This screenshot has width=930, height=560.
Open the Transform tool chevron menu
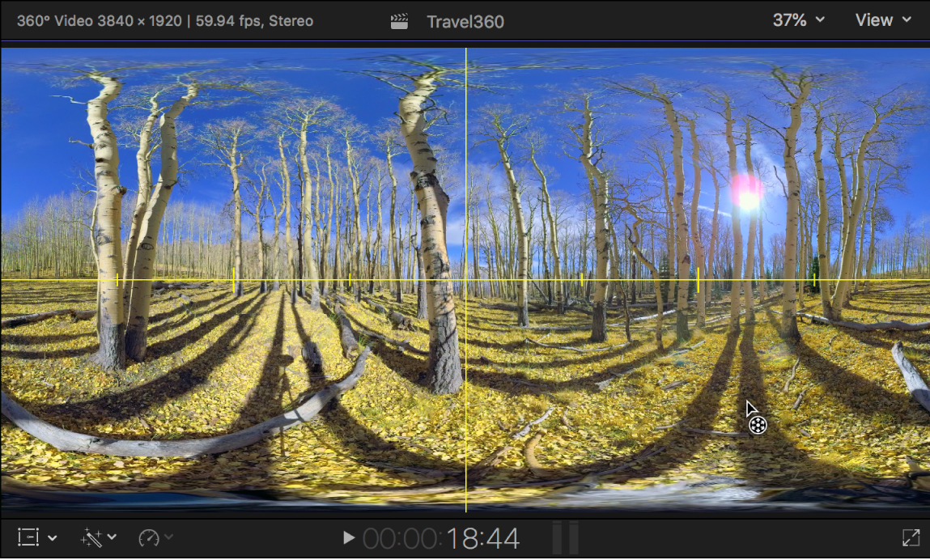(x=52, y=537)
